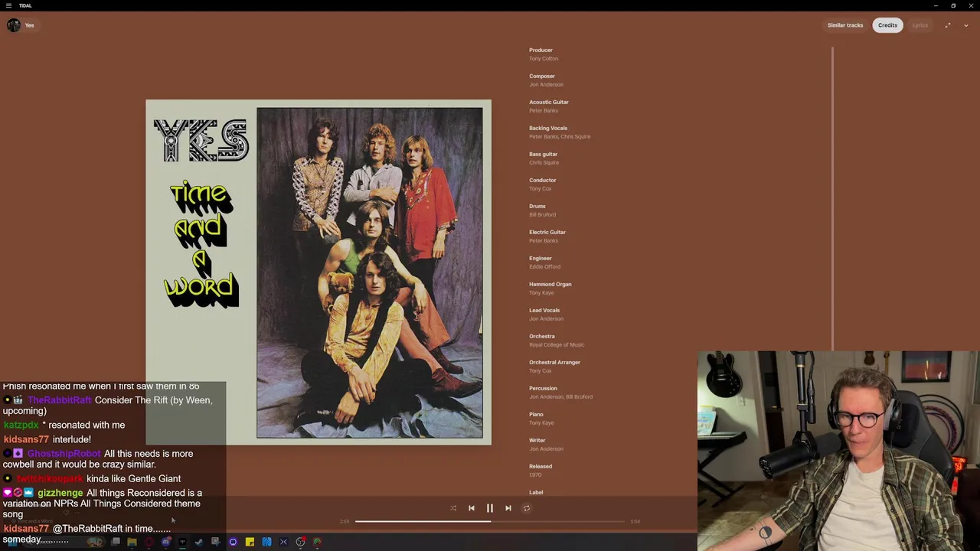Image resolution: width=980 pixels, height=551 pixels.
Task: Skip to next track
Action: pyautogui.click(x=508, y=508)
